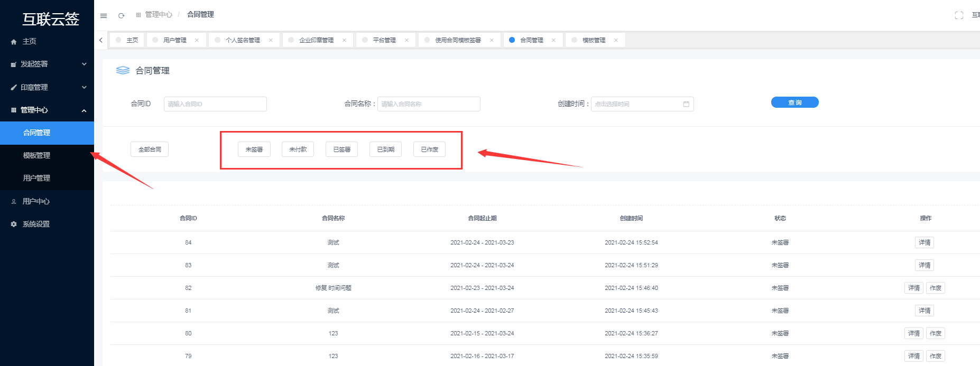Click the 合同ID input field
This screenshot has height=366, width=980.
[x=215, y=104]
